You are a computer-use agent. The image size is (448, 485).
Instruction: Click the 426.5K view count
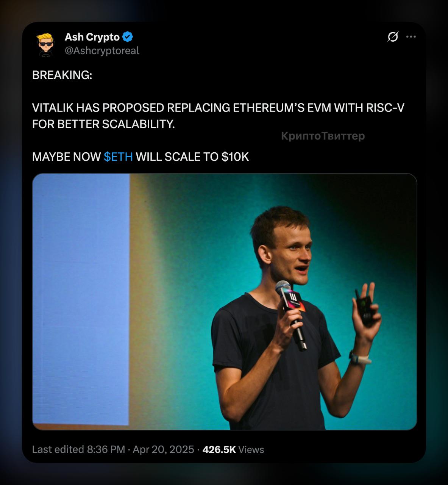point(219,450)
